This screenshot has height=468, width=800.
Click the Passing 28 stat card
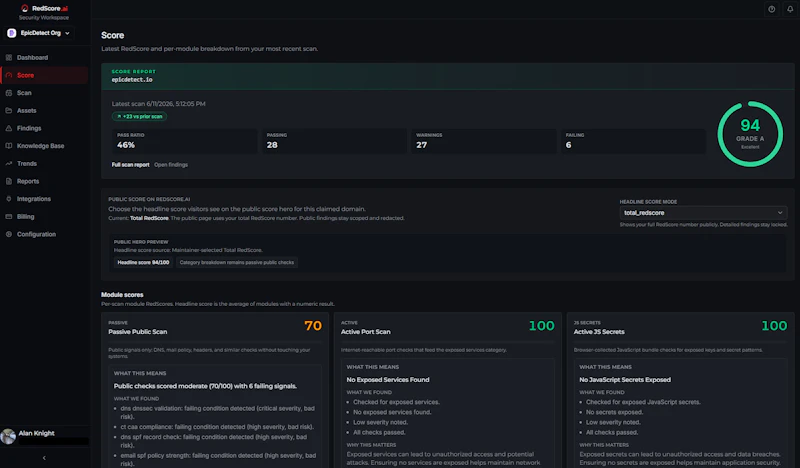(334, 141)
